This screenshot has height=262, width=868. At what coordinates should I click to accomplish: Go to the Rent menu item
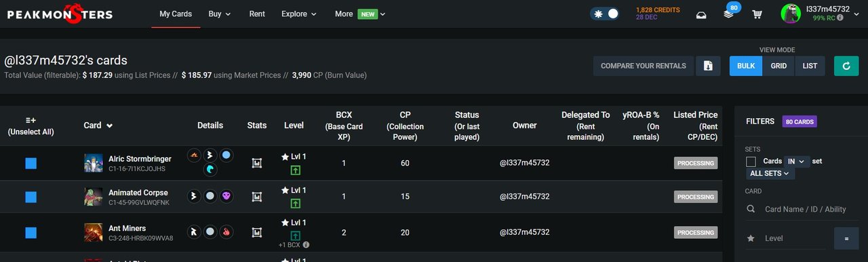[x=257, y=14]
